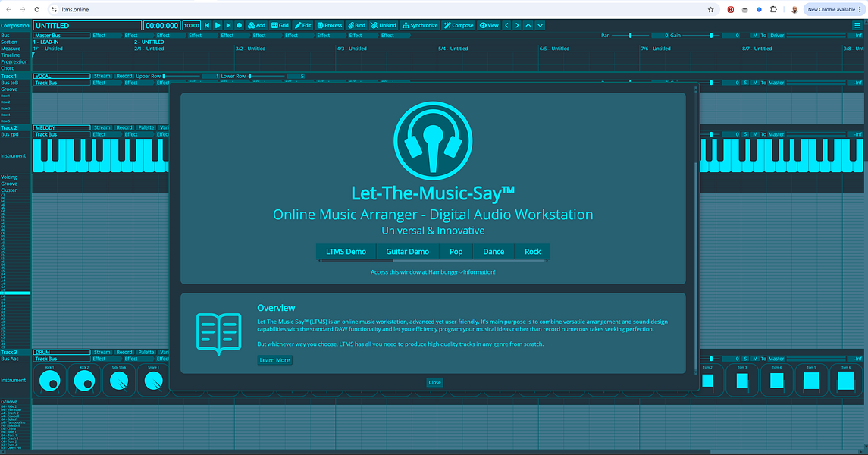Viewport: 868px width, 455px height.
Task: Load the Dance demo tab
Action: pos(494,251)
